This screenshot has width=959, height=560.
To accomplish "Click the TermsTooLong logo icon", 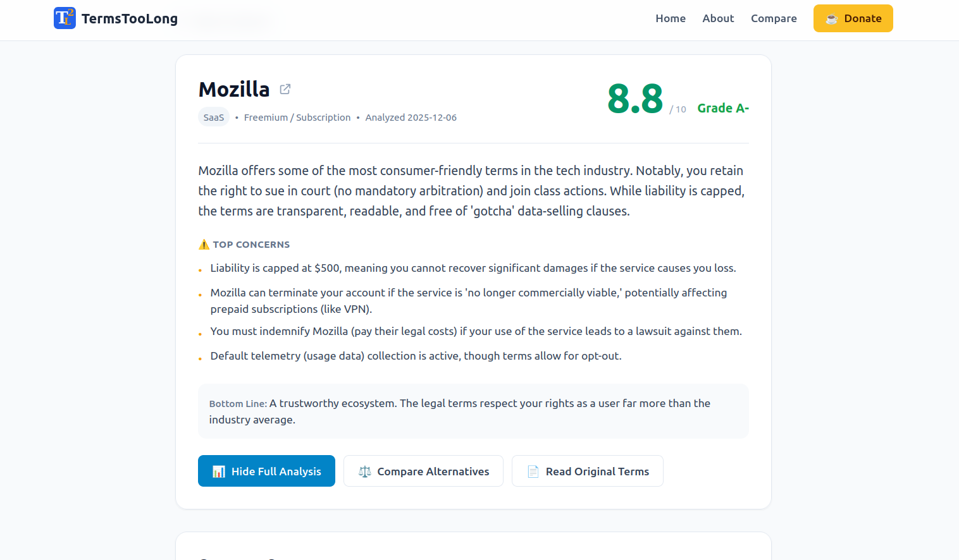I will [x=65, y=18].
